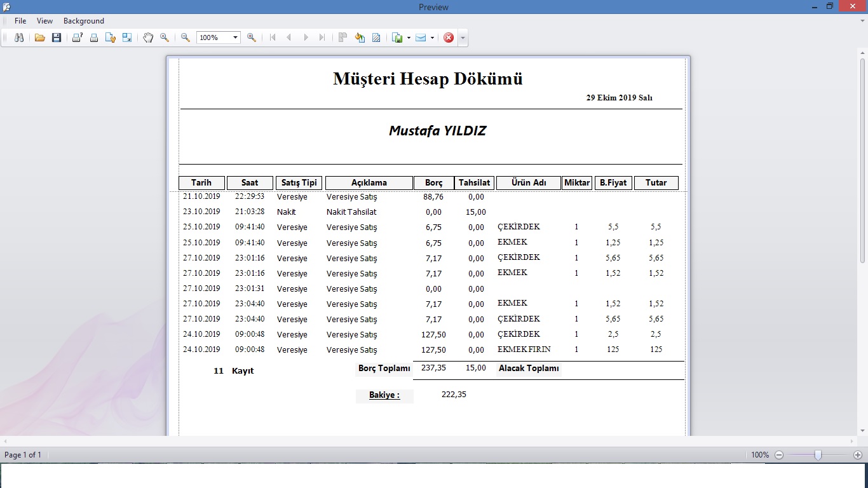Viewport: 868px width, 488px height.
Task: Click the status bar zoom slider handle
Action: pos(818,455)
